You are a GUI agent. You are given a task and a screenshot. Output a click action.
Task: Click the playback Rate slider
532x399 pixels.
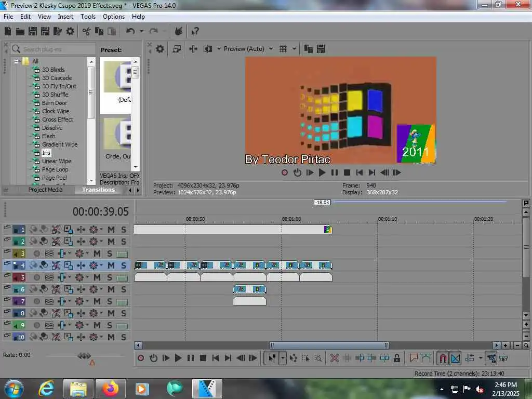tap(84, 355)
